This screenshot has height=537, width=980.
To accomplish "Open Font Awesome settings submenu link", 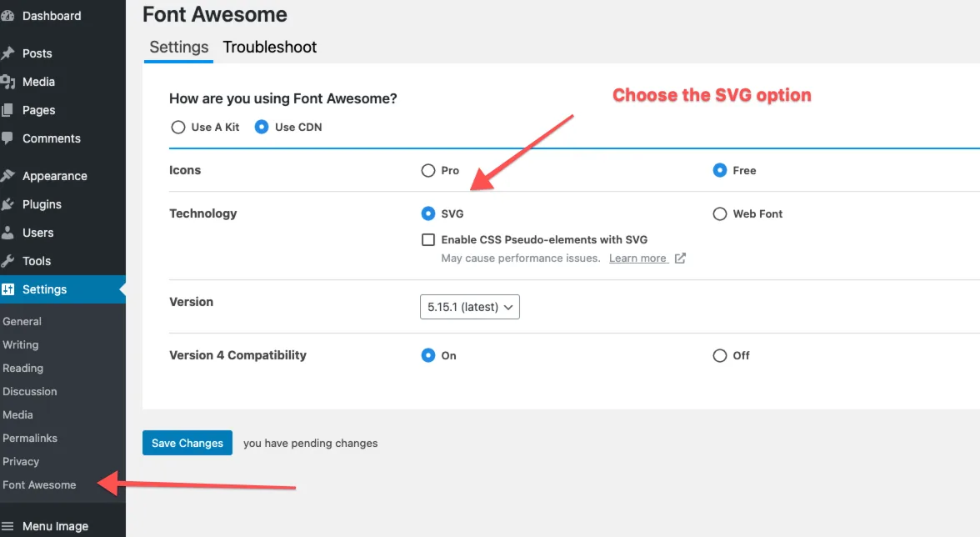I will [39, 485].
